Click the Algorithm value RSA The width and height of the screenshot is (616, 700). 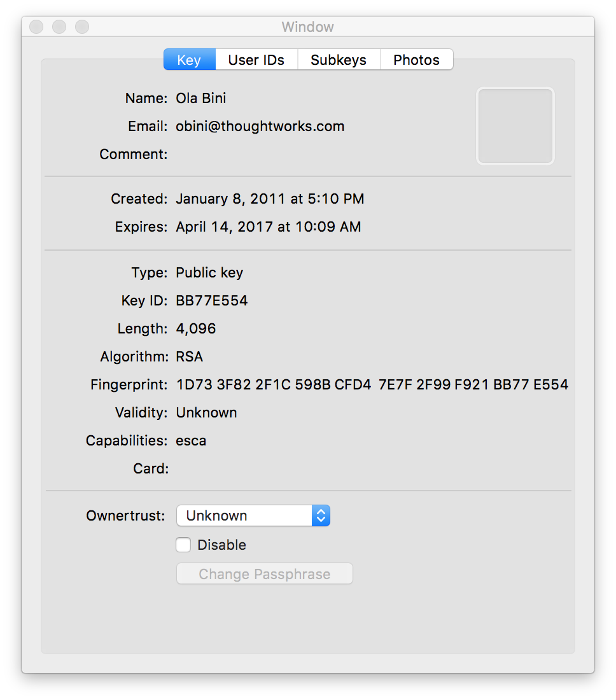[x=190, y=357]
